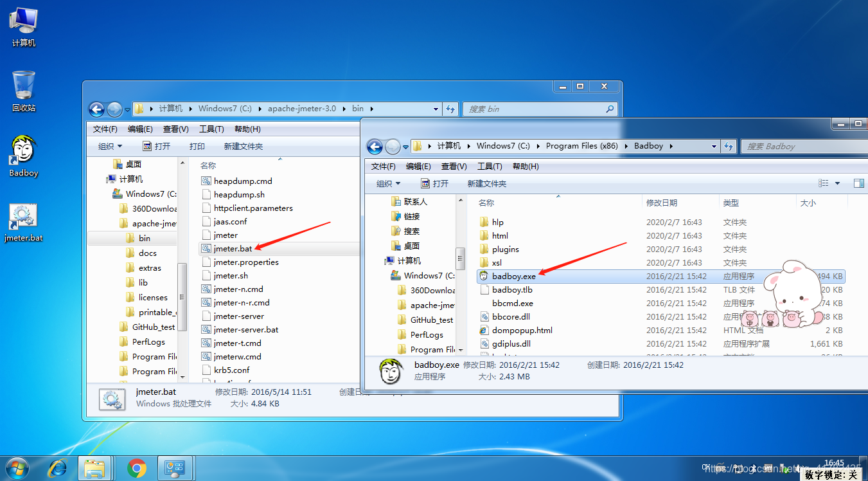Open the view options dropdown arrow
The width and height of the screenshot is (868, 481).
[837, 183]
